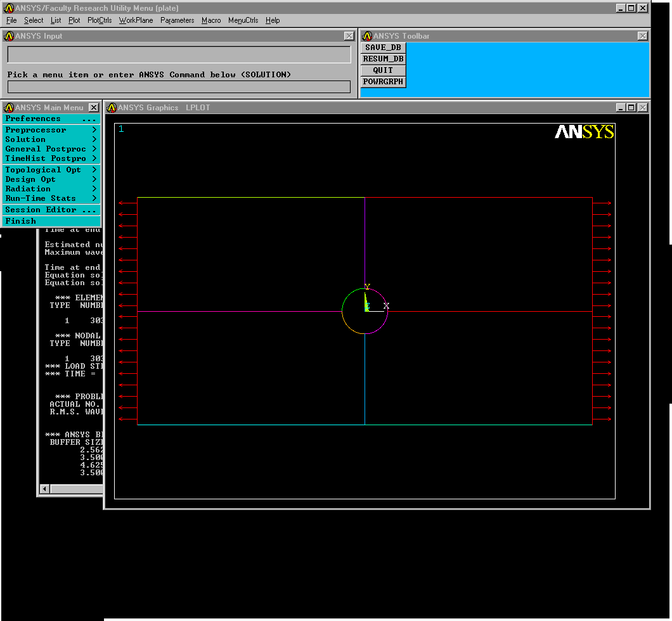Close the ANSYS Toolbar window

pos(642,36)
